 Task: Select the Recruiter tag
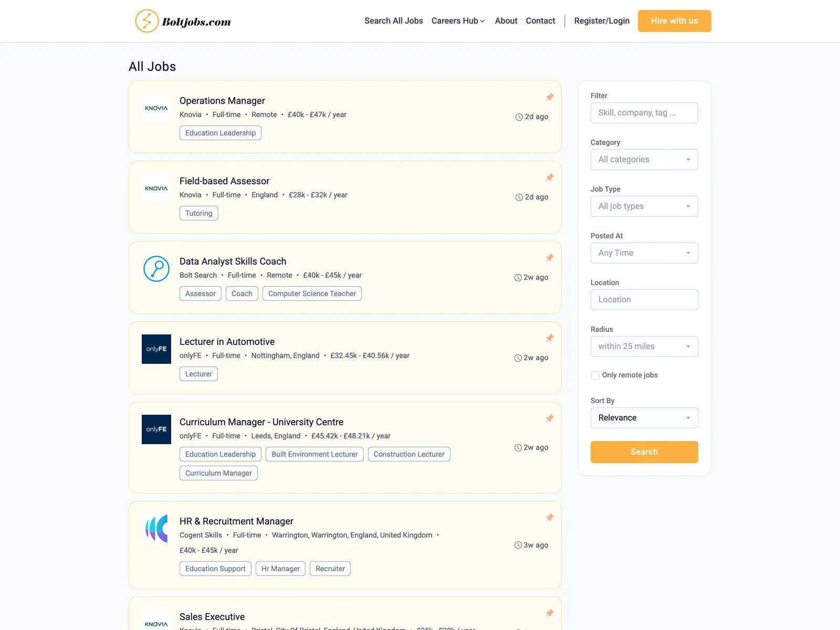click(x=330, y=569)
